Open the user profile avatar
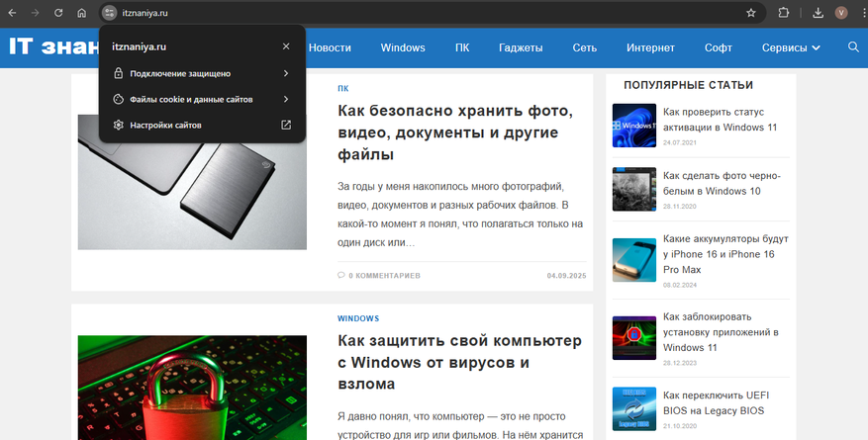Image resolution: width=868 pixels, height=440 pixels. (841, 13)
